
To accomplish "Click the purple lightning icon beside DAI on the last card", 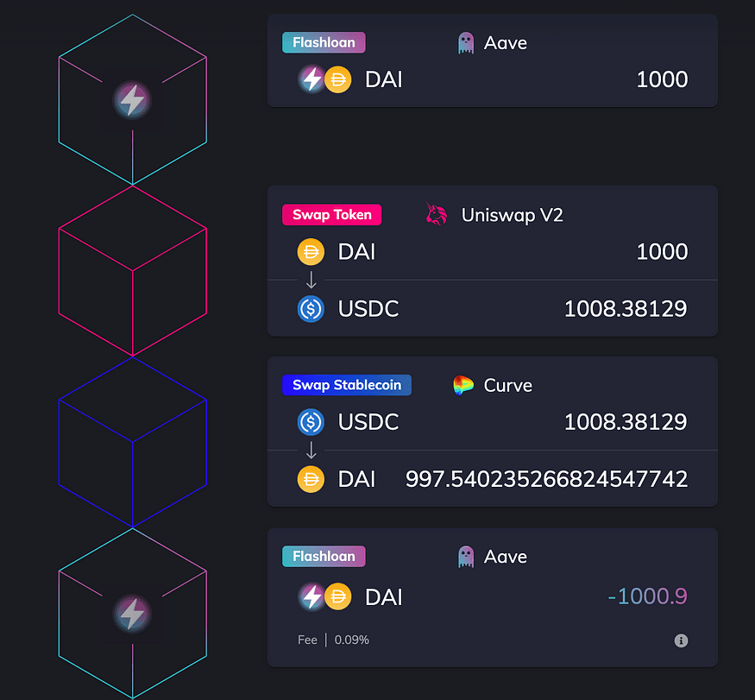I will point(312,596).
